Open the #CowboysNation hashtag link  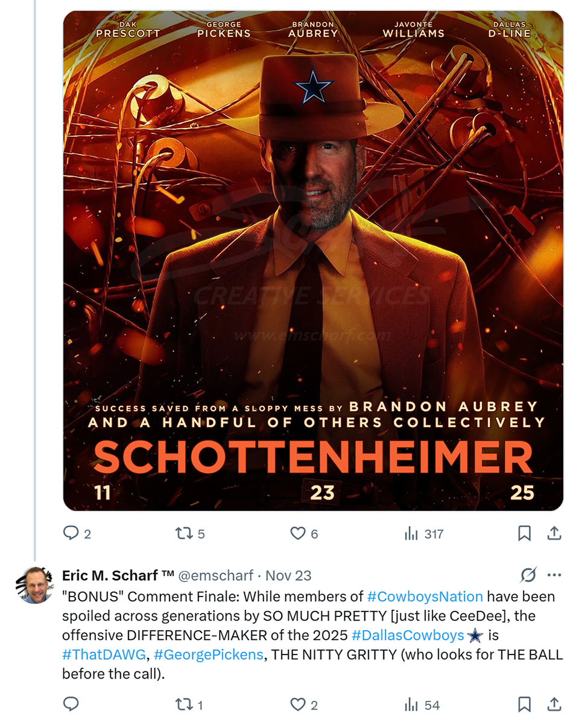pos(425,597)
